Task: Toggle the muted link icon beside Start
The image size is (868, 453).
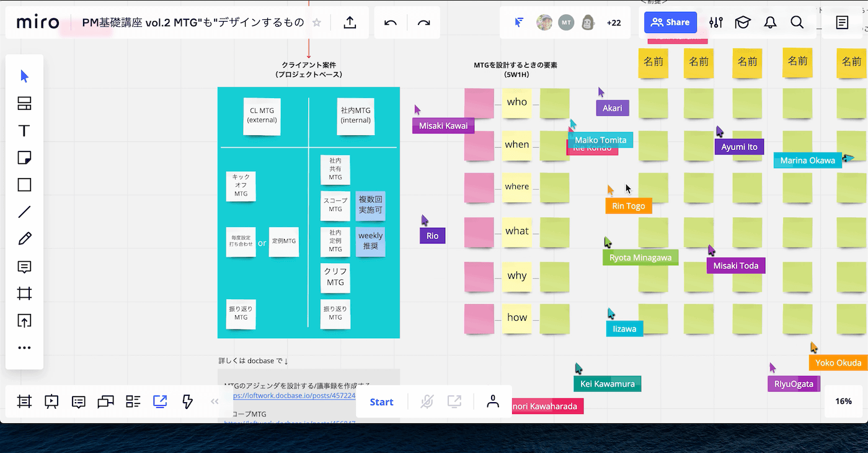Action: [427, 401]
